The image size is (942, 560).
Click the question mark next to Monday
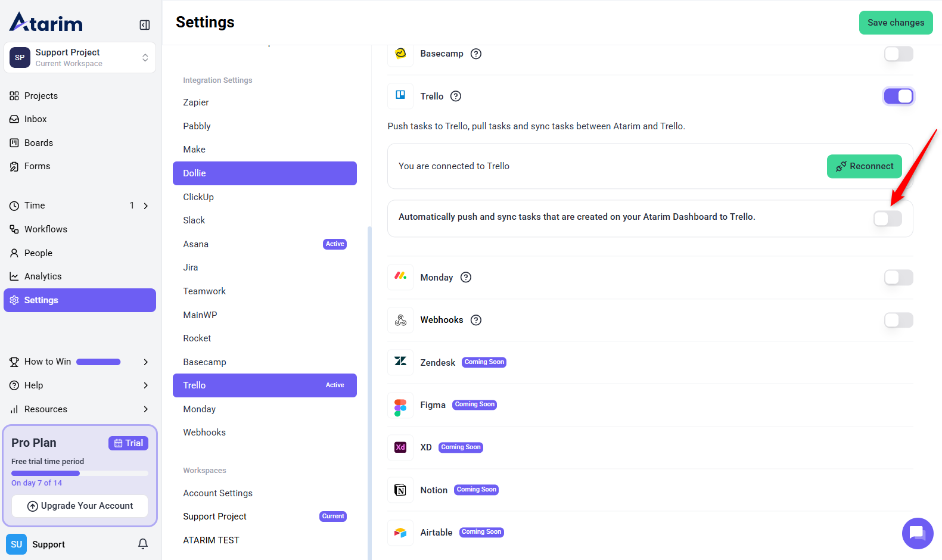point(466,278)
